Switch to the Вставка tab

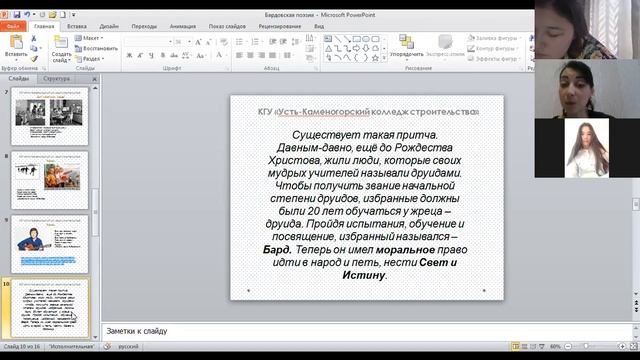[77, 26]
